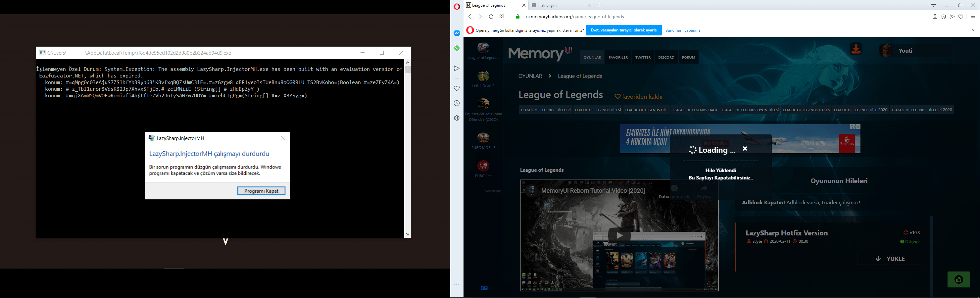Open the TWİTTER menu item

(x=643, y=58)
